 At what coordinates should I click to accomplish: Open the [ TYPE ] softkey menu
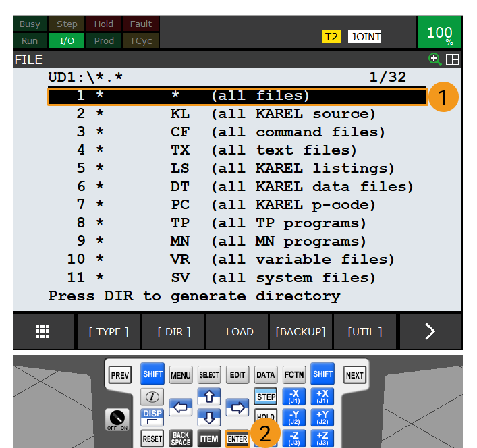tap(109, 331)
